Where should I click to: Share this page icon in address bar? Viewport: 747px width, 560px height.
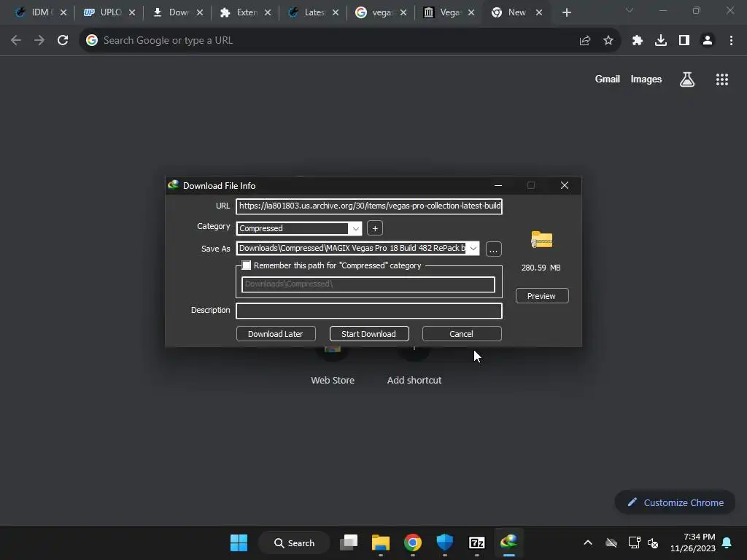[585, 41]
